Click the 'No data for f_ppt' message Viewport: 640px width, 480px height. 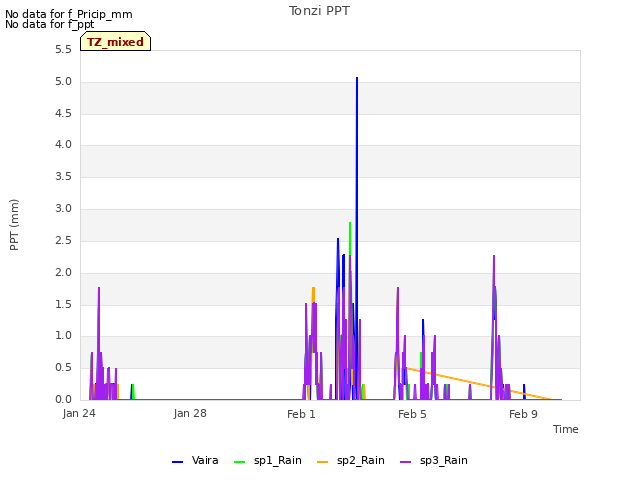click(49, 24)
